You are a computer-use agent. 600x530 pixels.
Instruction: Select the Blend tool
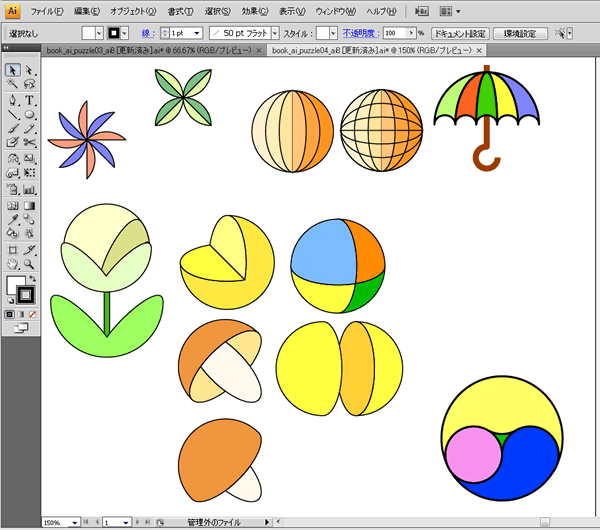pyautogui.click(x=29, y=220)
